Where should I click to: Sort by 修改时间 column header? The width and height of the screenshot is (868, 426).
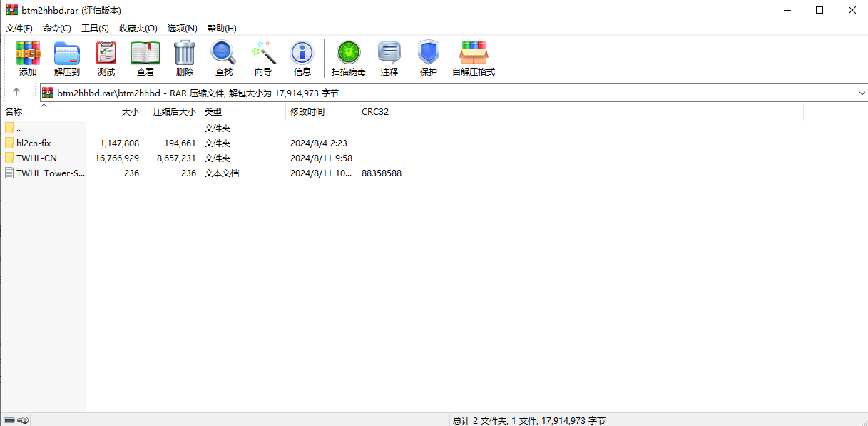[322, 112]
